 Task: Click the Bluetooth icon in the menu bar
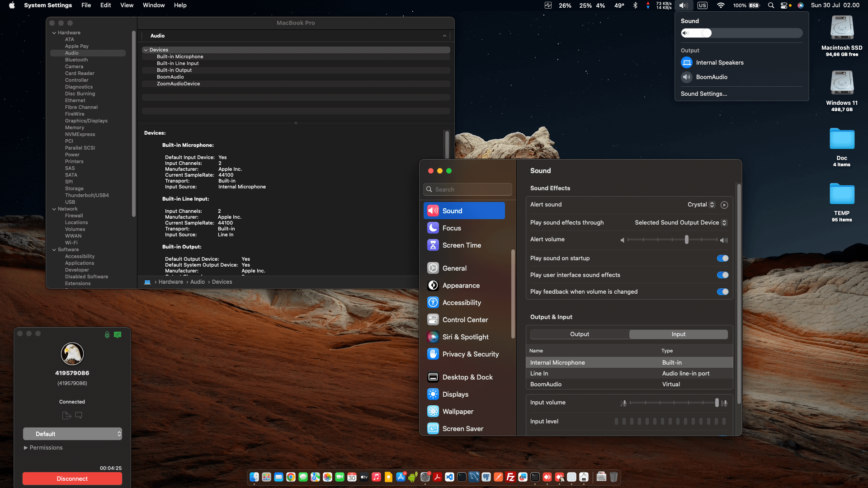point(635,5)
